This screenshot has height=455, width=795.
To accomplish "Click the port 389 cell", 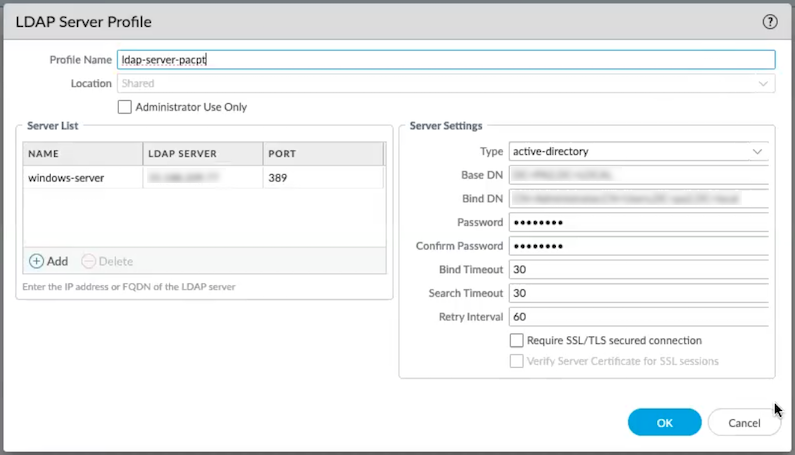I will click(x=322, y=178).
